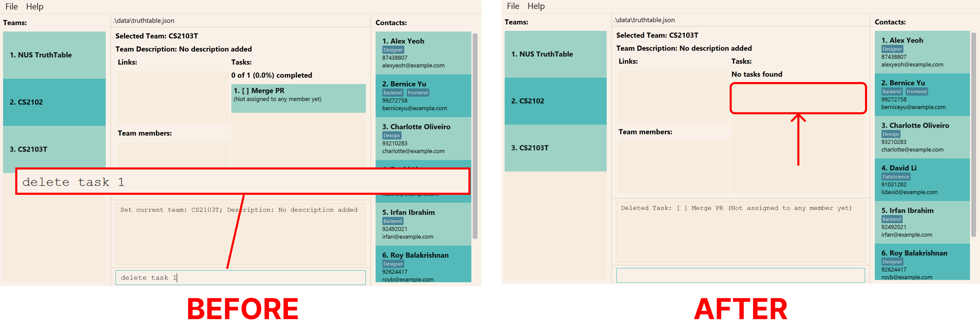The width and height of the screenshot is (980, 331).
Task: Click Roy Balakrishnan contact in AFTER window
Action: click(922, 262)
